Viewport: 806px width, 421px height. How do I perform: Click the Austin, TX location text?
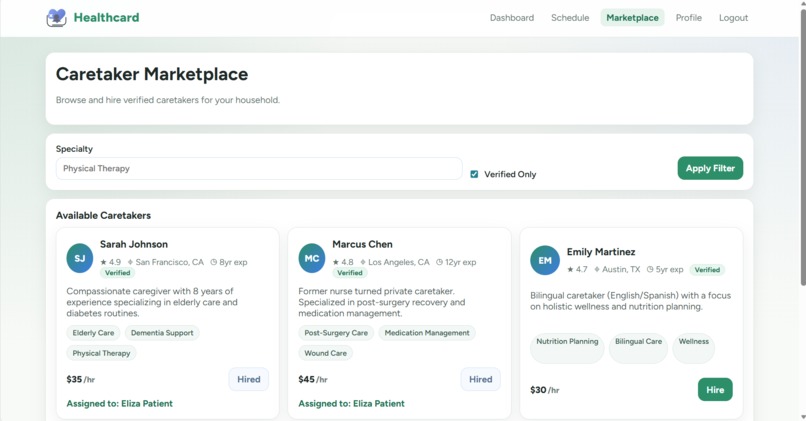point(621,269)
